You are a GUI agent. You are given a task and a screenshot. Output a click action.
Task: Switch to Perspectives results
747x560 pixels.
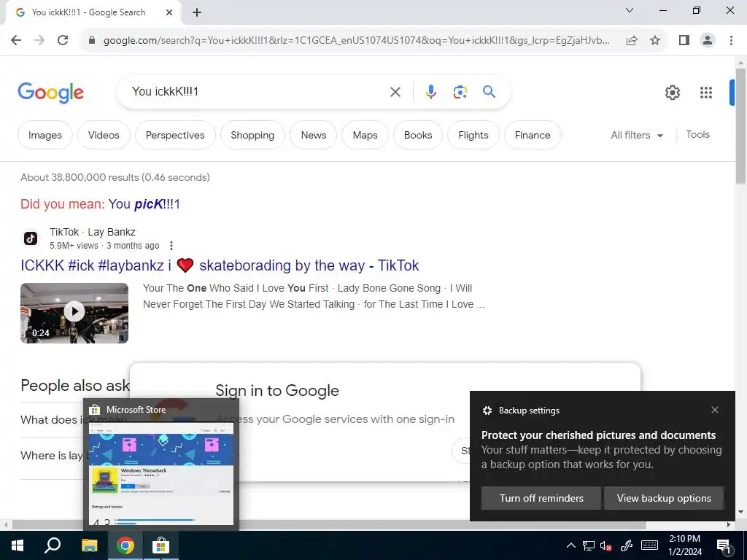click(175, 135)
